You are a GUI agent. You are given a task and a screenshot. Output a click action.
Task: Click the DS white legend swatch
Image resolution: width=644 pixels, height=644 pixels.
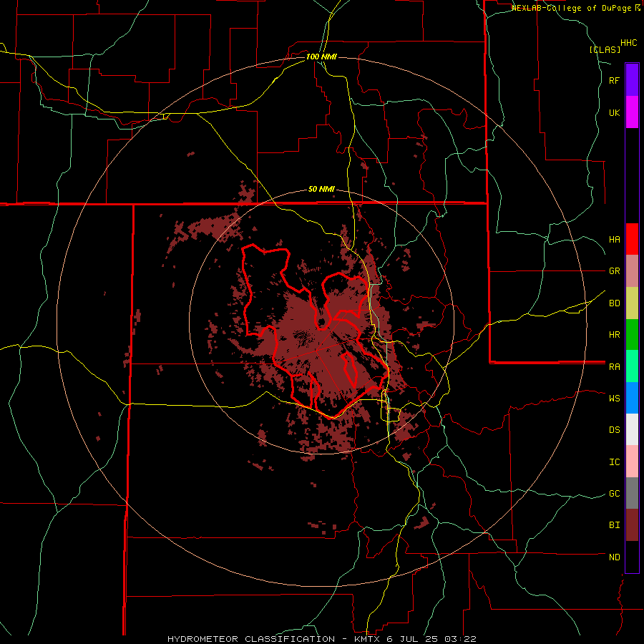click(632, 429)
